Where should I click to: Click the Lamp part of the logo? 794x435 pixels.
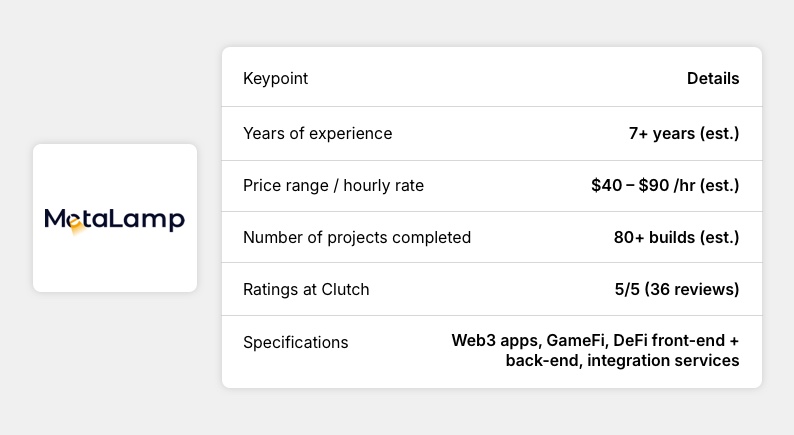(147, 219)
